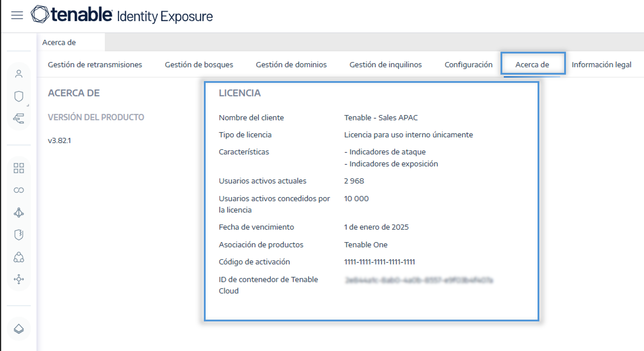Click the Usuarios activos actuales label
Image resolution: width=644 pixels, height=351 pixels.
point(263,181)
